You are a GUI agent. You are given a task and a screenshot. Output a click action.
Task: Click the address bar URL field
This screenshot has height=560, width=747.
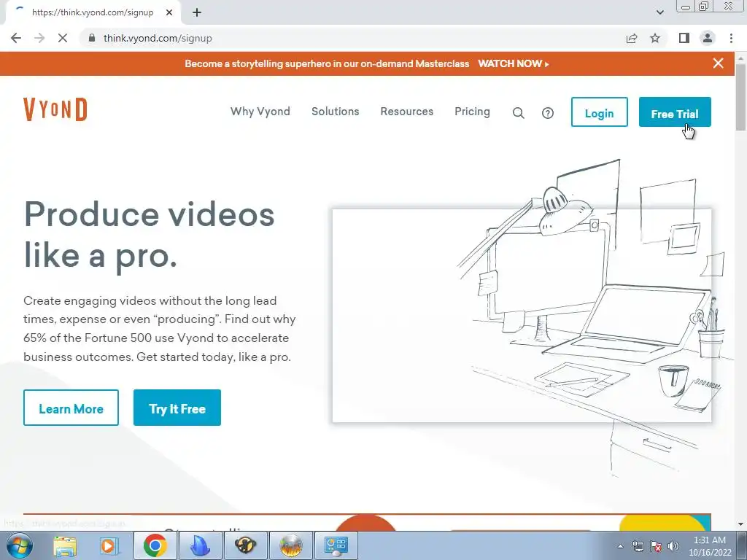point(352,38)
